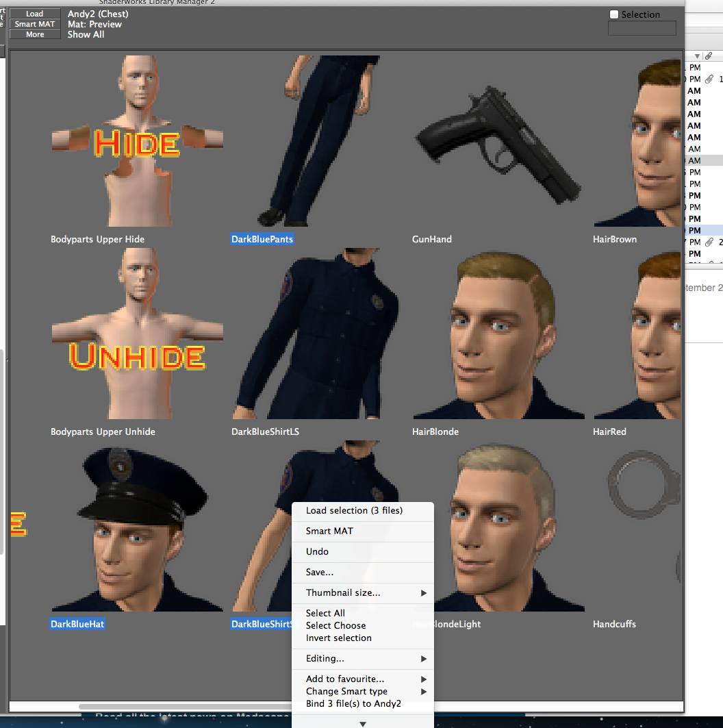
Task: Click Undo in the context menu
Action: [317, 552]
